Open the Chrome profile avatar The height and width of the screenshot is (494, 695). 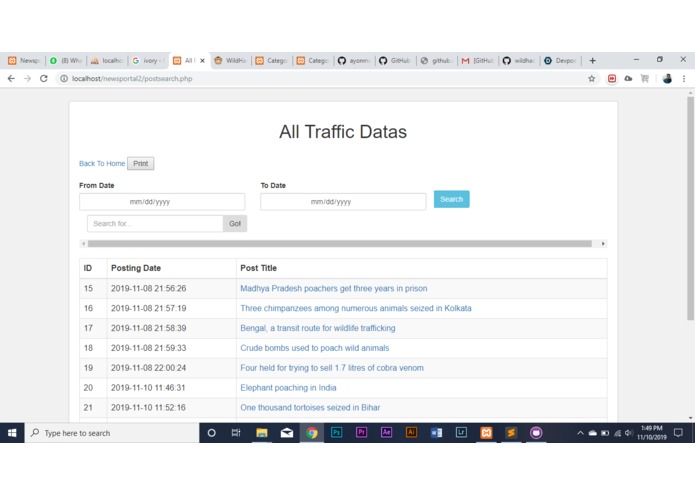coord(667,78)
